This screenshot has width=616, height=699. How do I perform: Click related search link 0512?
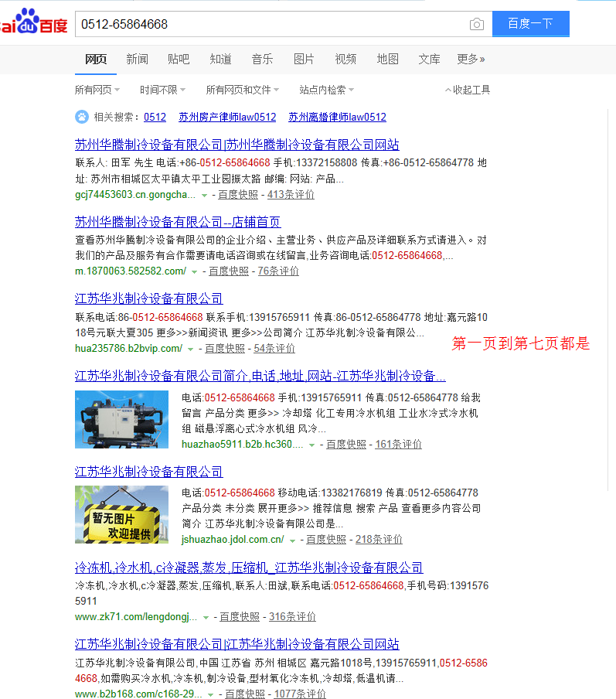point(155,118)
